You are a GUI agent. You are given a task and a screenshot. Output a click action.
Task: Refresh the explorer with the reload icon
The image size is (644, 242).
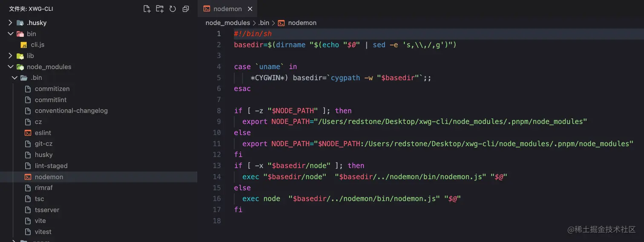(x=172, y=9)
